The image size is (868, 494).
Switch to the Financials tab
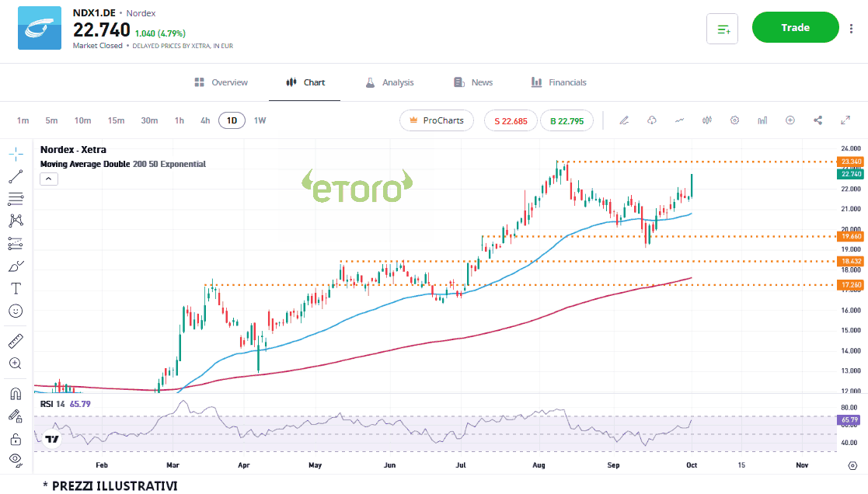coord(559,82)
